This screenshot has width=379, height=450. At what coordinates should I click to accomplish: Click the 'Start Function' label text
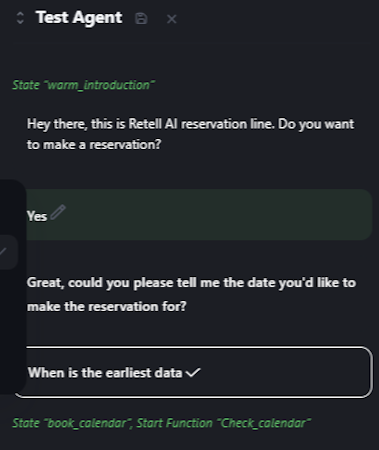tap(174, 423)
